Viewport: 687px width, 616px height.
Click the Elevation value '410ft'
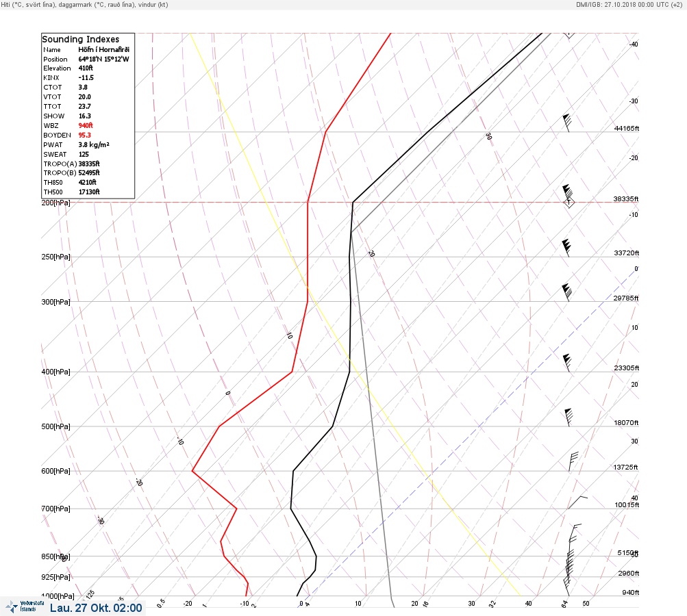coord(86,68)
